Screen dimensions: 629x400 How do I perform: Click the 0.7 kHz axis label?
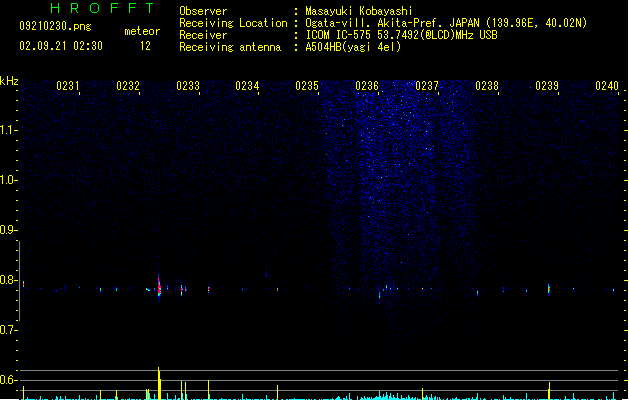pos(8,330)
